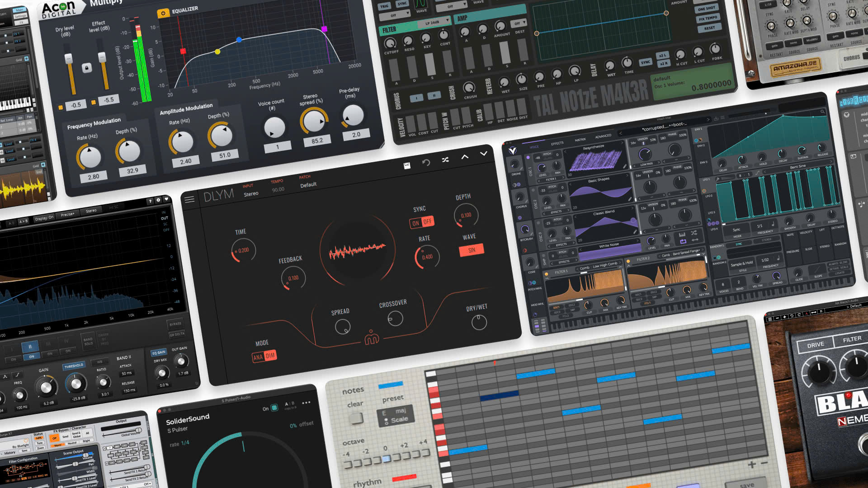Click the yellow equalizer band point
The height and width of the screenshot is (488, 868).
217,52
